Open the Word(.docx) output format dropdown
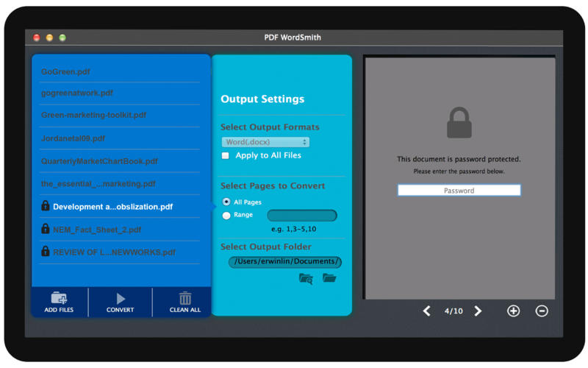Viewport: 588px width, 368px height. 265,142
